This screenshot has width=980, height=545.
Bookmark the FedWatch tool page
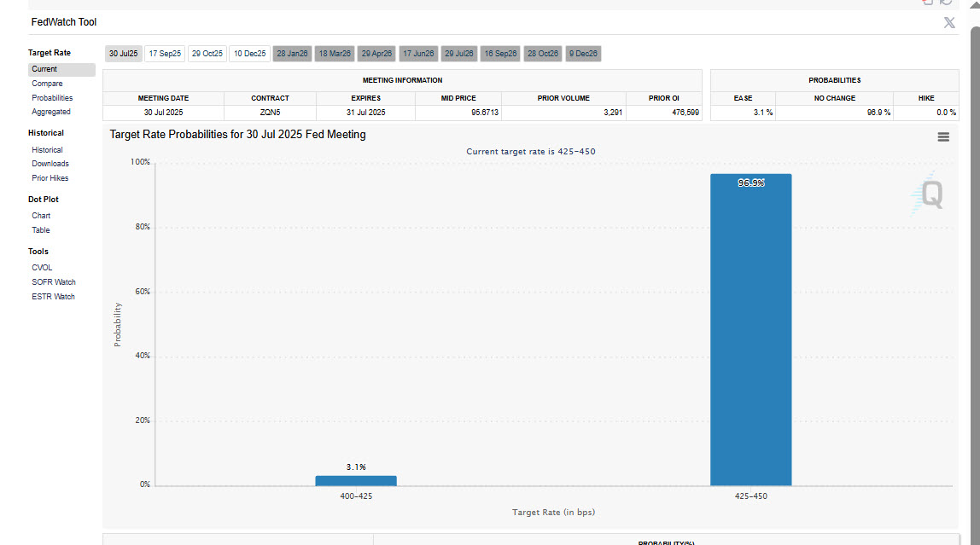pos(927,4)
